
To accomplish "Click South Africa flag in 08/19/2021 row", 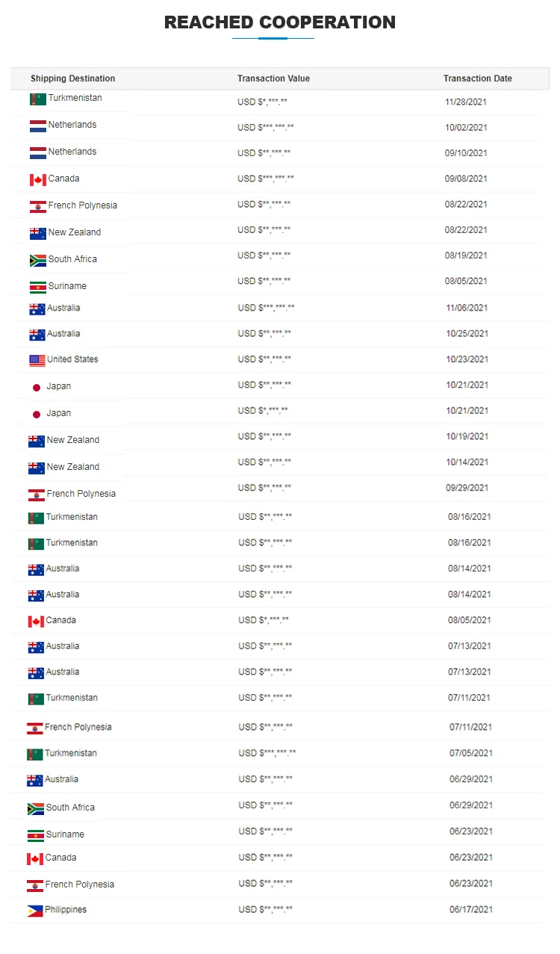I will pyautogui.click(x=38, y=261).
